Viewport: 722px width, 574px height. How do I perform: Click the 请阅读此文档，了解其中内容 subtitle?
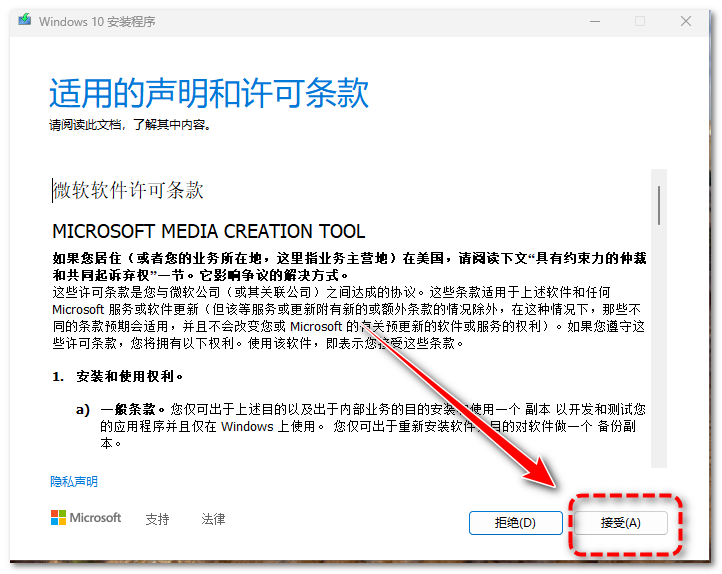pyautogui.click(x=130, y=125)
